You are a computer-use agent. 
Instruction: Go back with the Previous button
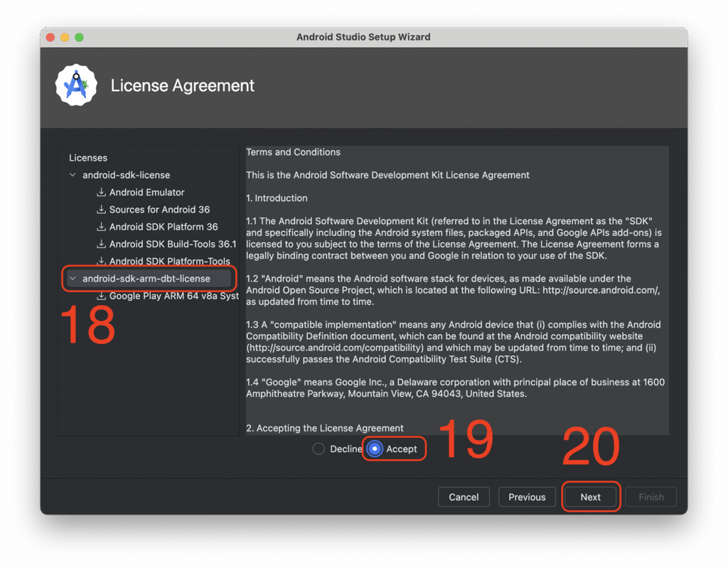pos(527,497)
